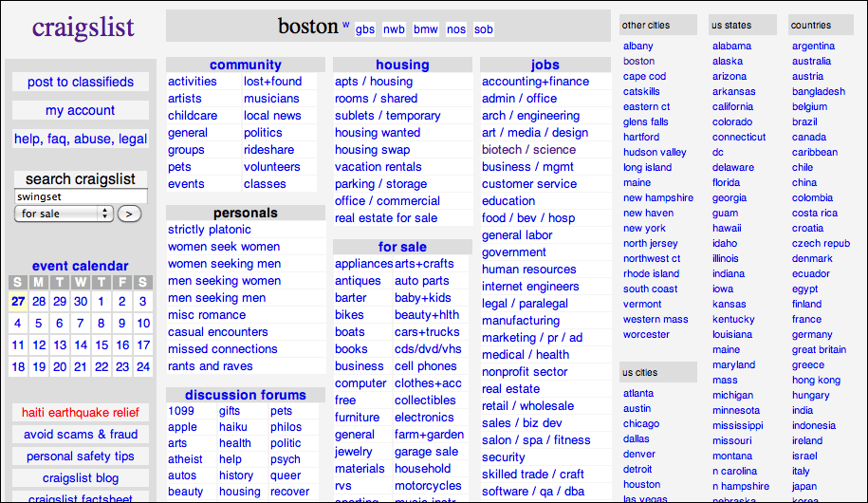Open the 'jobs' section heading
Viewport: 868px width, 503px height.
545,65
